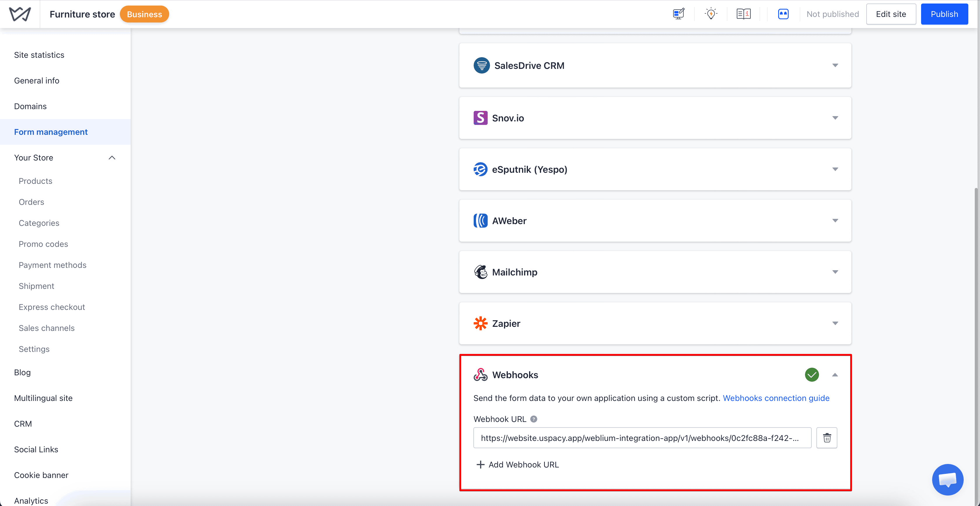This screenshot has height=506, width=980.
Task: Expand the SalesDrive CRM integration
Action: click(835, 65)
